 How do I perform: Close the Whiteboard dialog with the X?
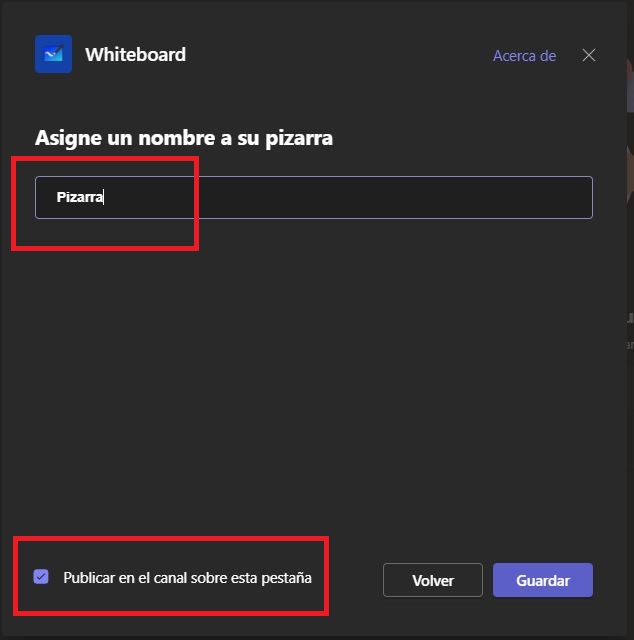pyautogui.click(x=589, y=55)
